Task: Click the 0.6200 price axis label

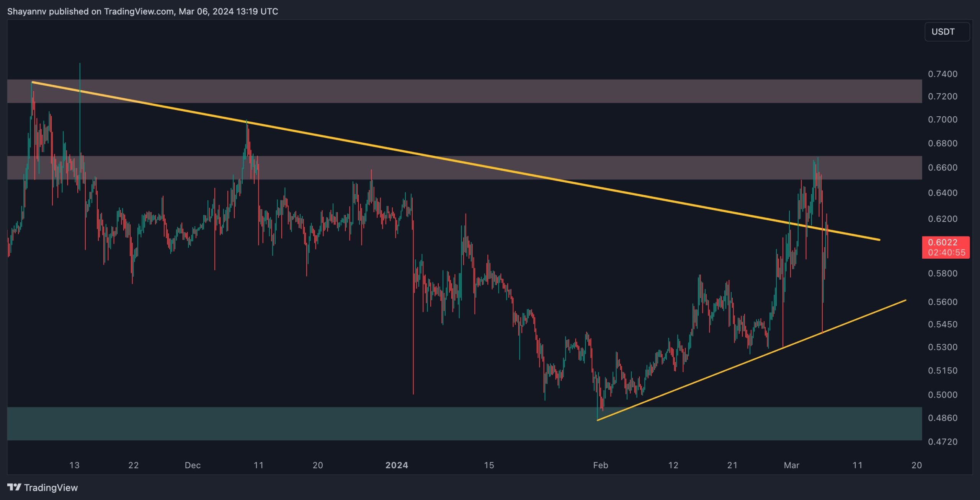Action: pos(942,219)
